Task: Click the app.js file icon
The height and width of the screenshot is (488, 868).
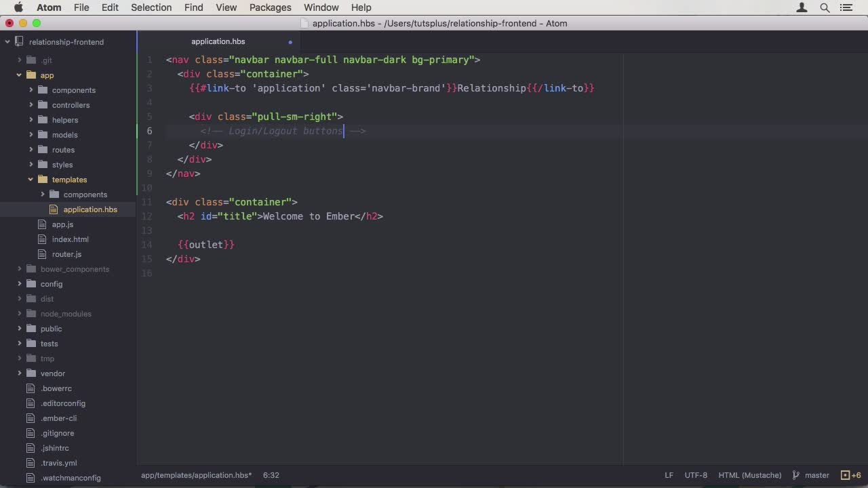Action: pos(42,224)
